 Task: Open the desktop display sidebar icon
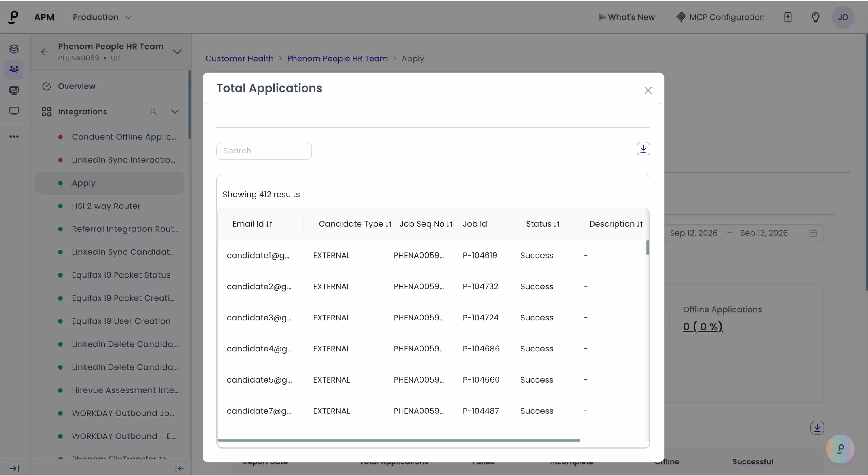click(14, 111)
